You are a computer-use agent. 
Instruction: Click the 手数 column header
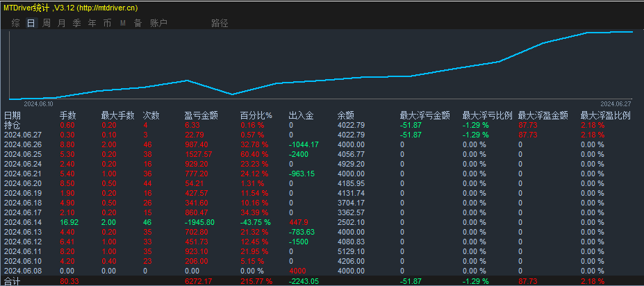[x=68, y=116]
